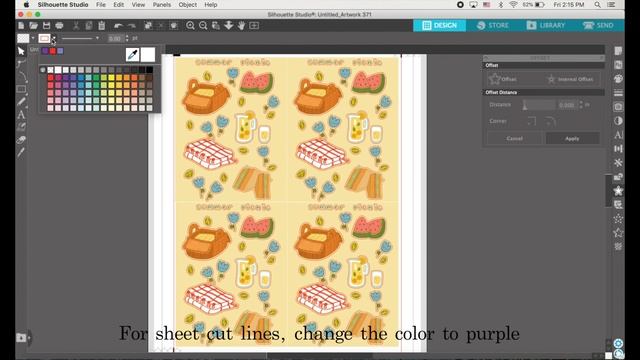Pick the Select arrow tool
The width and height of the screenshot is (640, 360).
(21, 51)
